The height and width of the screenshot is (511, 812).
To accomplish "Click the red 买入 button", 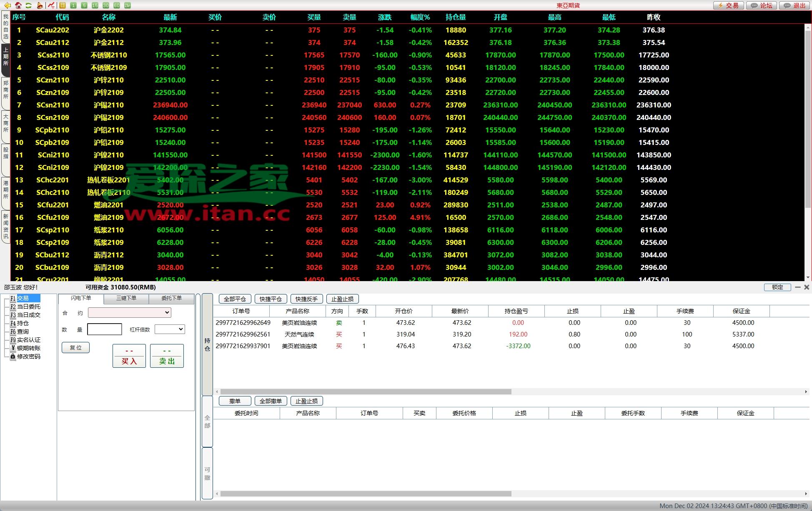I will (129, 356).
